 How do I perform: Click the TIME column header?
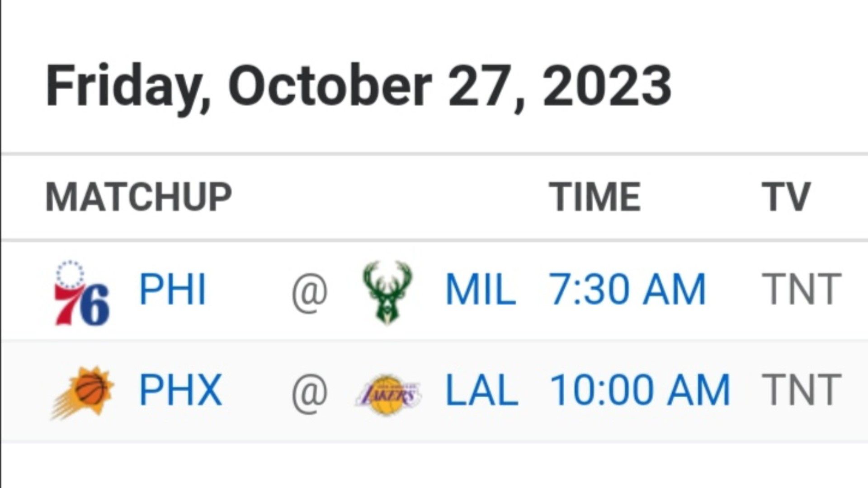595,197
